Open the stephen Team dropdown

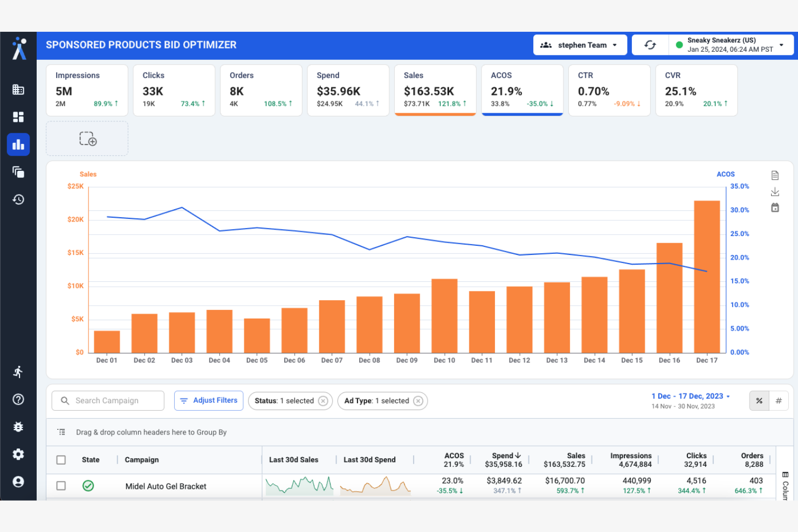[x=580, y=45]
